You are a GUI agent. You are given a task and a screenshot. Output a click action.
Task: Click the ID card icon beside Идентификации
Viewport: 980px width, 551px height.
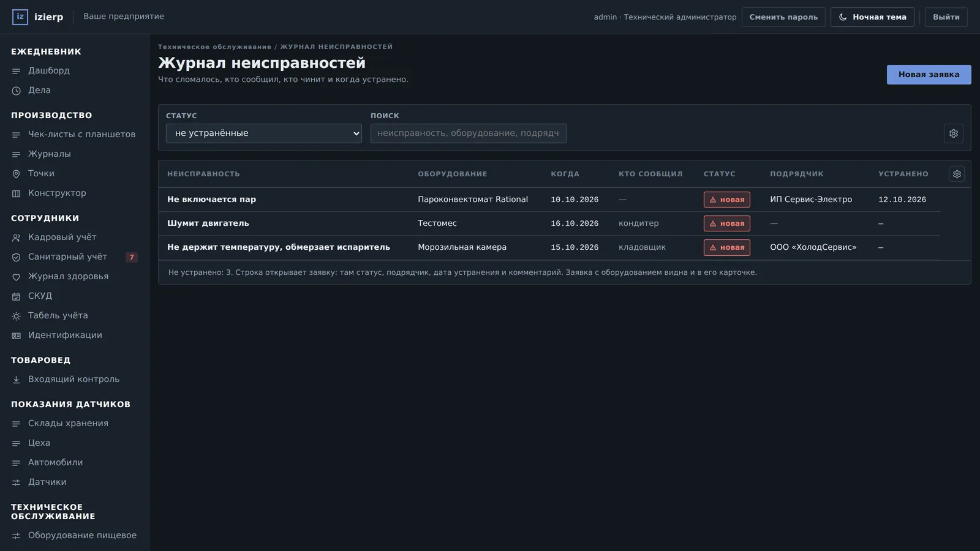pos(17,335)
